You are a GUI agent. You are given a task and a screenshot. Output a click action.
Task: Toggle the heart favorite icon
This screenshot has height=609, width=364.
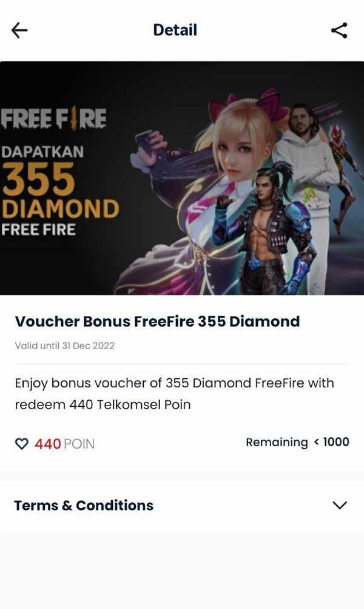tap(22, 444)
